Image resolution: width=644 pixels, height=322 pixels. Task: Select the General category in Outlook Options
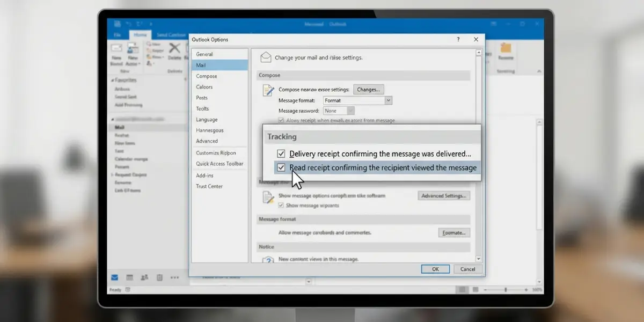click(x=219, y=54)
